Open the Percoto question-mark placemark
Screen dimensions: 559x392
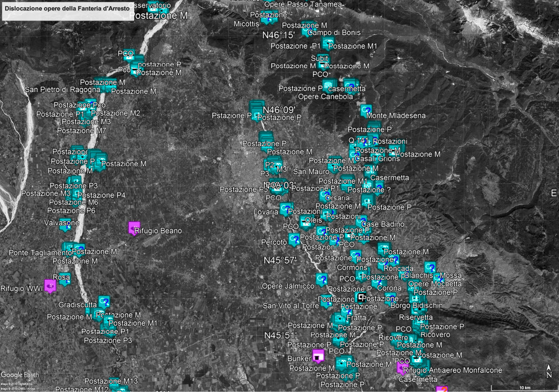click(294, 239)
